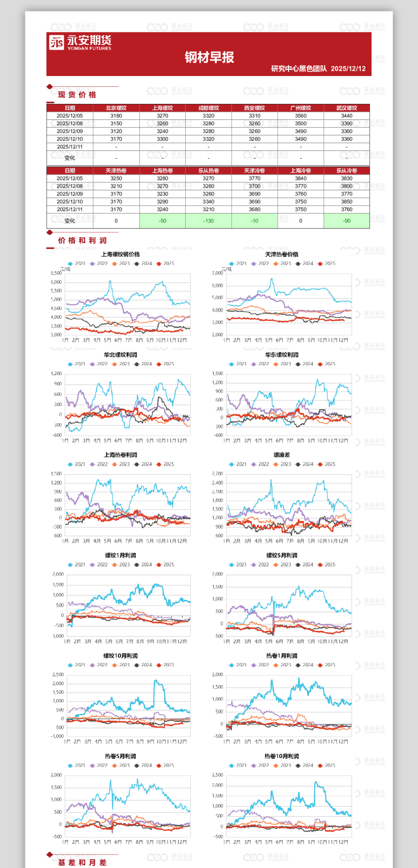This screenshot has height=868, width=418.
Task: Select the 武汉螺纹 column header
Action: coord(347,108)
